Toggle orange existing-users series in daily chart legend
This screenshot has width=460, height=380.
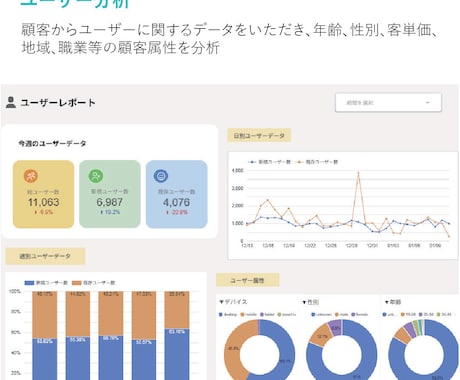[x=317, y=162]
